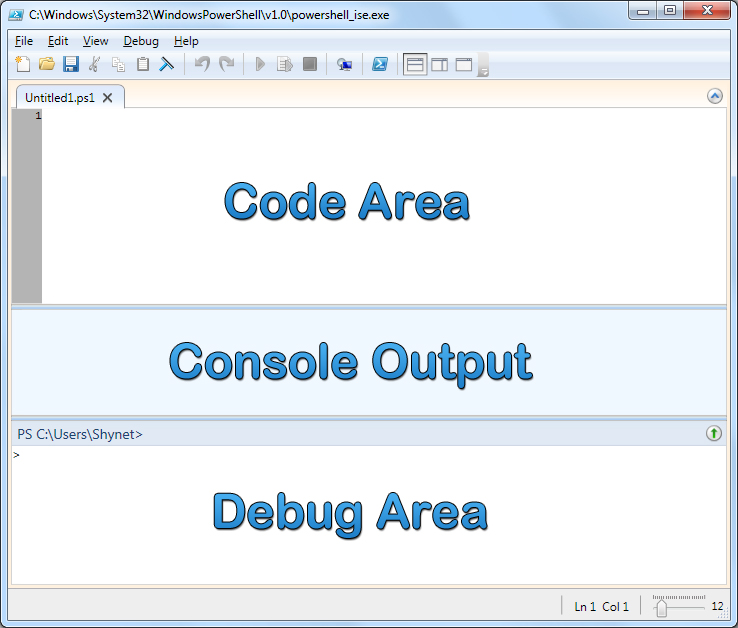Open the Debug menu
The image size is (738, 628).
[141, 41]
